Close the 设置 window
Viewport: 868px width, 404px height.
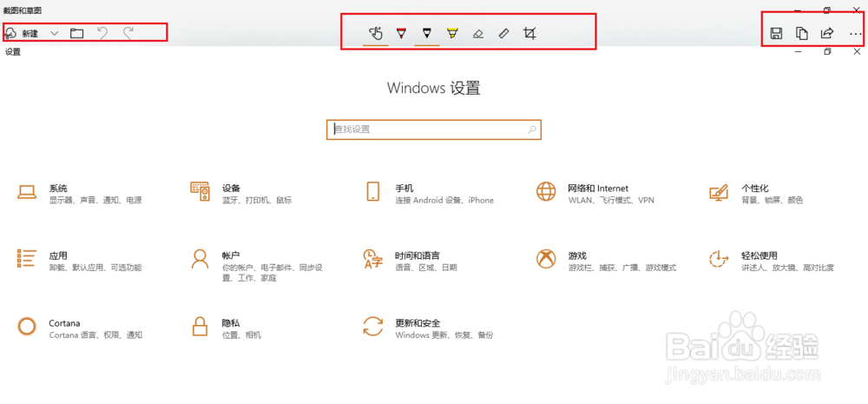click(x=857, y=51)
